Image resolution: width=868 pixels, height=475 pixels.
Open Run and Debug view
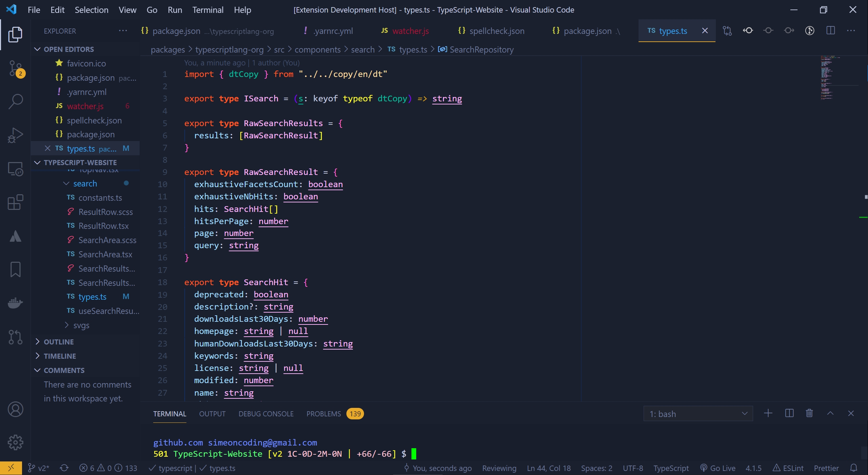15,135
